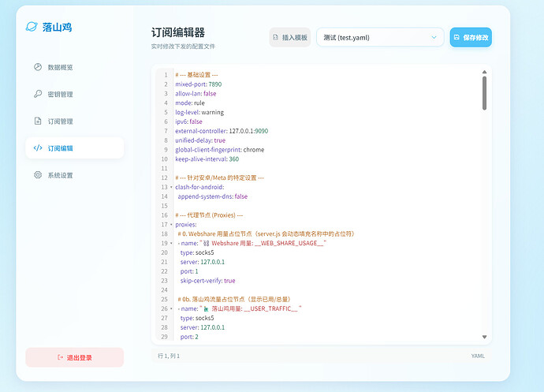This screenshot has width=544, height=392.
Task: Click the __USER_TRAFFIC__ name line
Action: (x=240, y=308)
